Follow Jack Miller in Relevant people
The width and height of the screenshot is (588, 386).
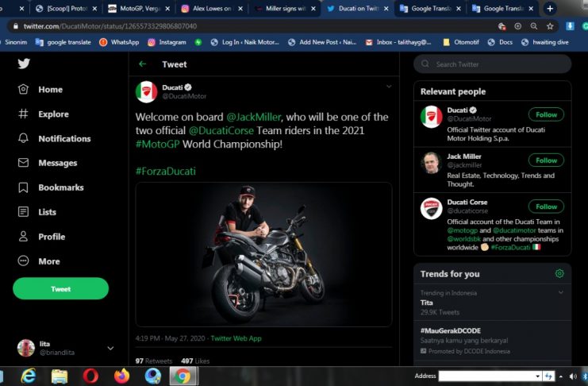click(x=546, y=160)
